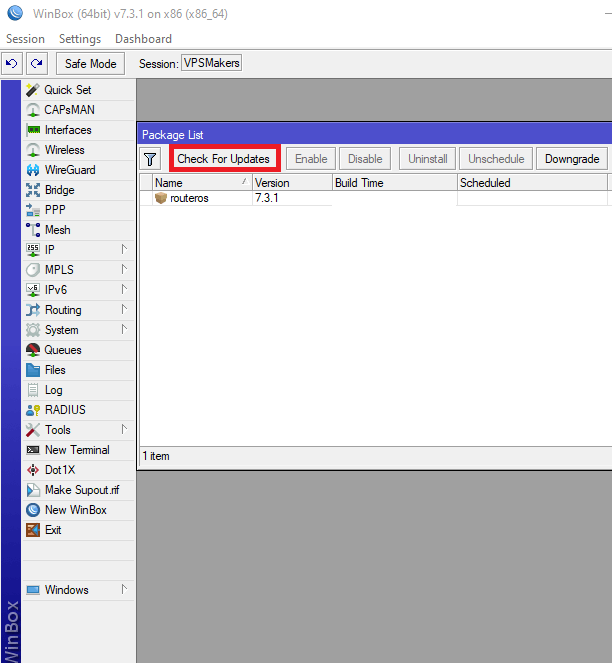
Task: Click the redo arrow toolbar icon
Action: pyautogui.click(x=37, y=64)
